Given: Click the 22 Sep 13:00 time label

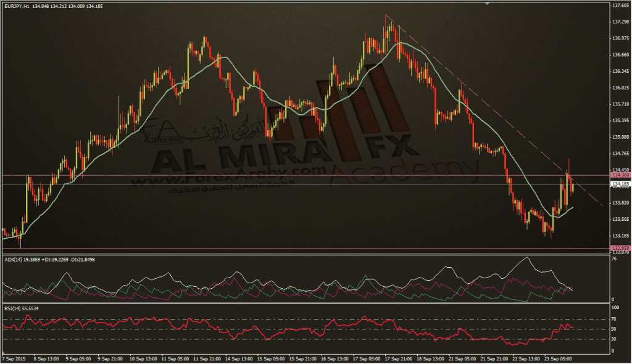Looking at the screenshot, I should click(x=526, y=359).
